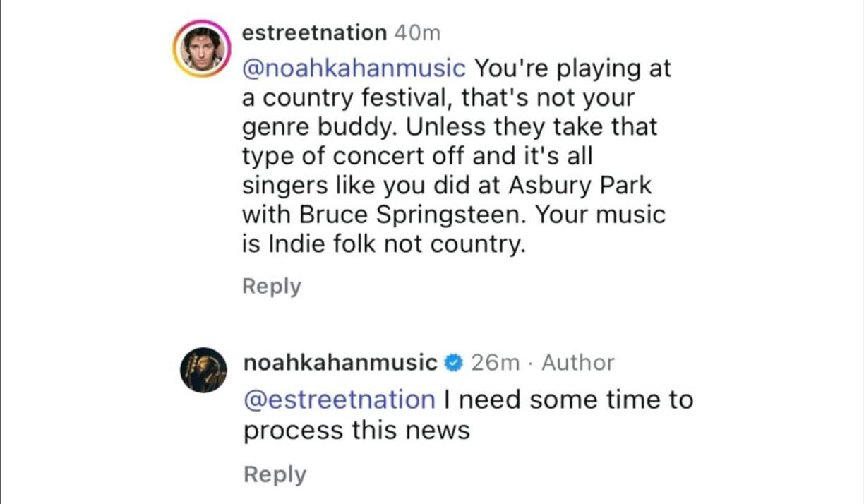864x504 pixels.
Task: Click the words "Asbury Park"
Action: [x=582, y=185]
